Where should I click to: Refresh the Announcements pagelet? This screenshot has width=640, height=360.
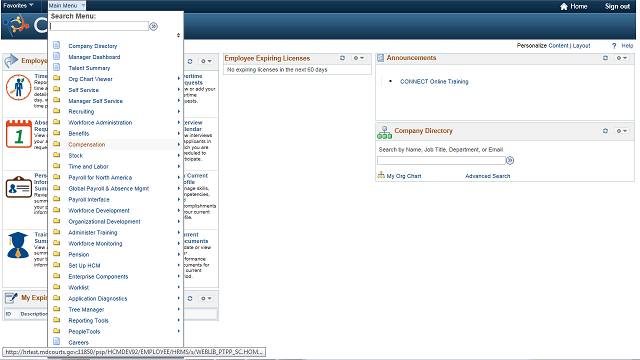[605, 58]
